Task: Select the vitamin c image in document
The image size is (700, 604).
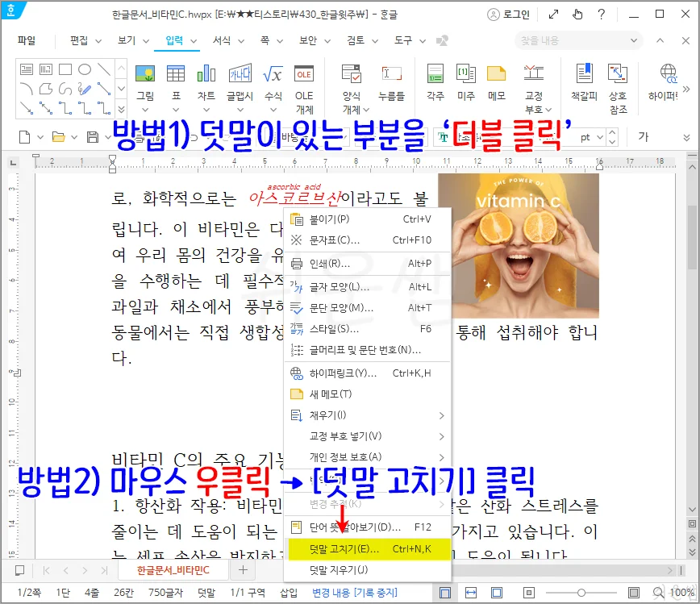Action: (519, 246)
